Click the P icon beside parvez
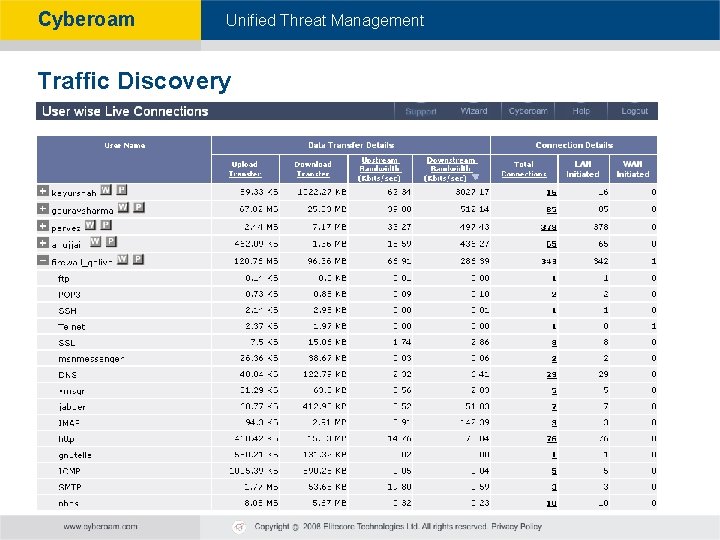This screenshot has width=720, height=540. (x=106, y=225)
